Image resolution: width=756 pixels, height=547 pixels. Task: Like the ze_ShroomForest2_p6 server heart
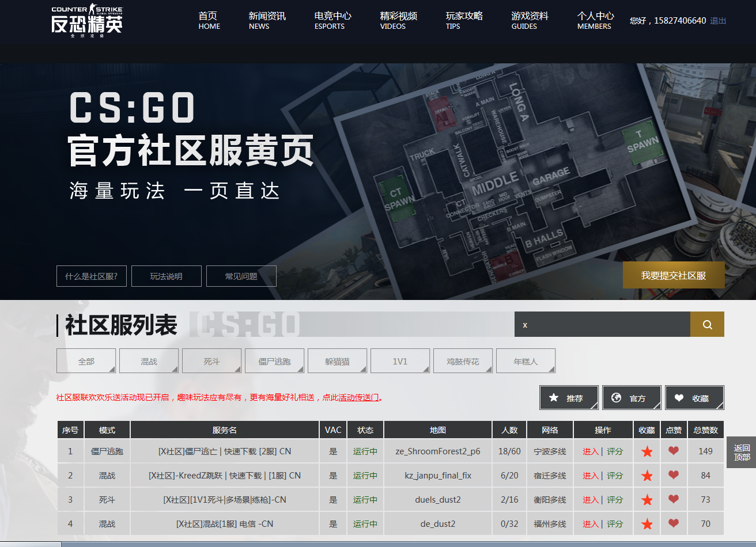[x=673, y=451]
